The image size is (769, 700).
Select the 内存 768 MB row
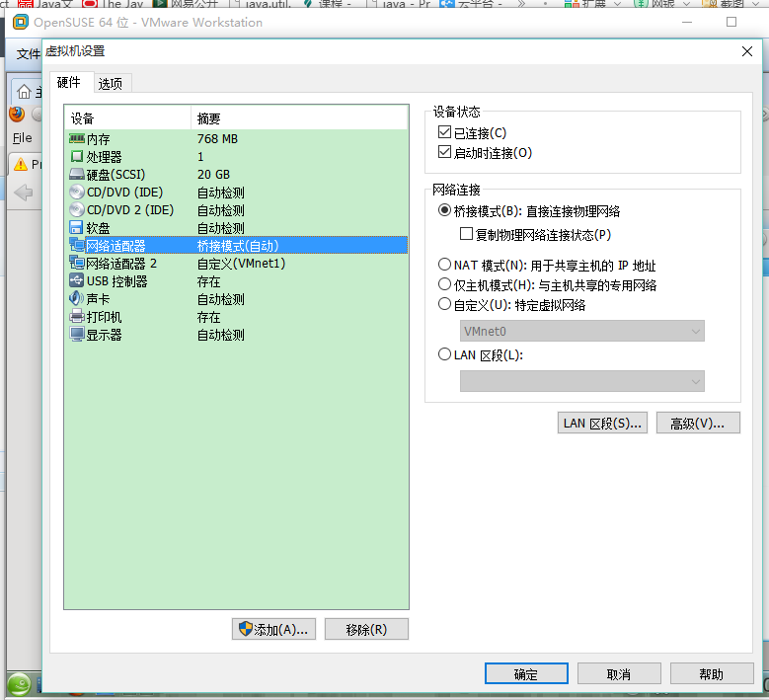coord(236,139)
